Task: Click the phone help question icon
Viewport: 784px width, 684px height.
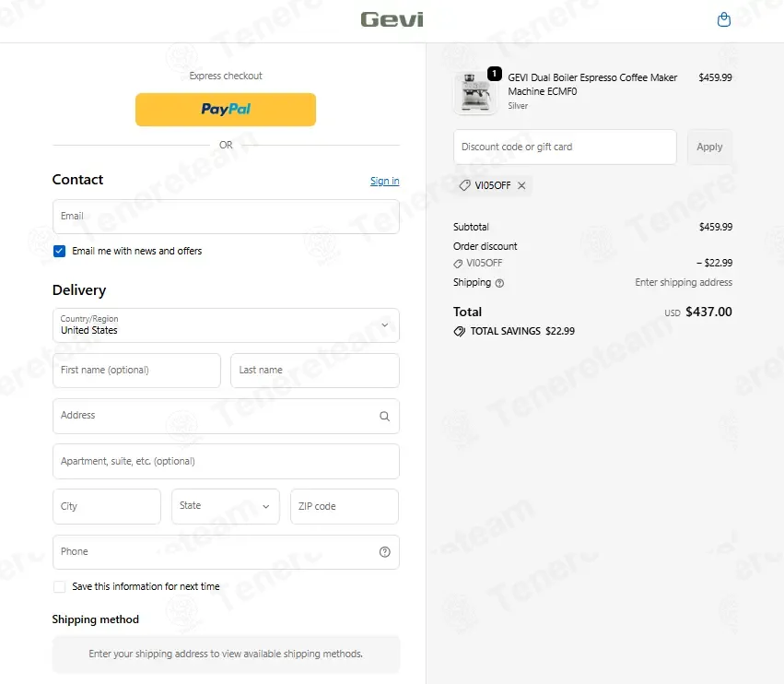Action: point(384,552)
